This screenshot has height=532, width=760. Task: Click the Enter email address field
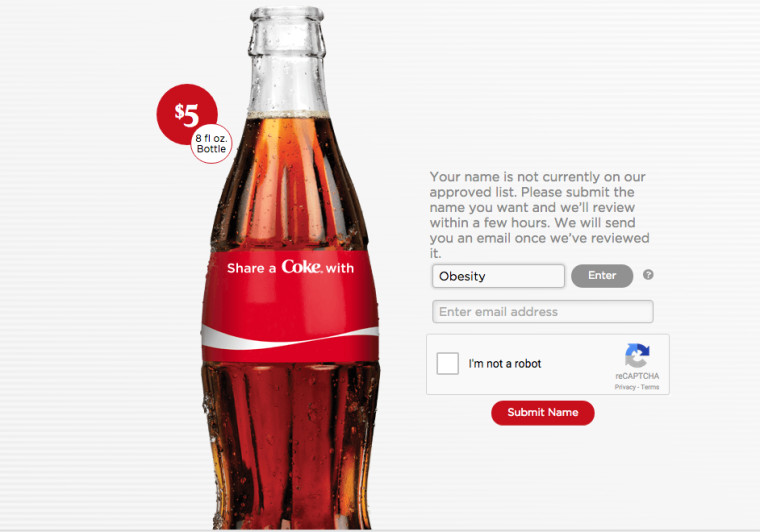click(543, 312)
